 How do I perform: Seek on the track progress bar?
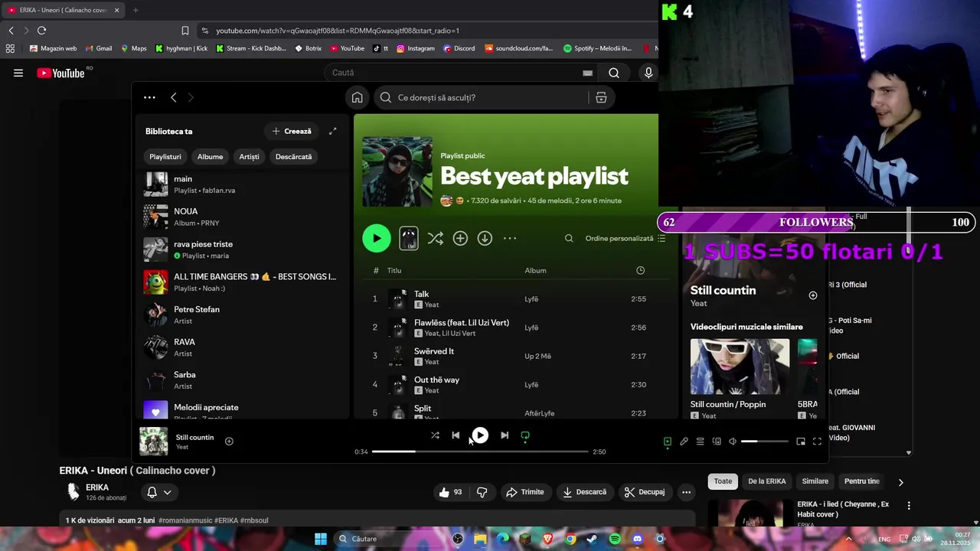click(x=480, y=452)
